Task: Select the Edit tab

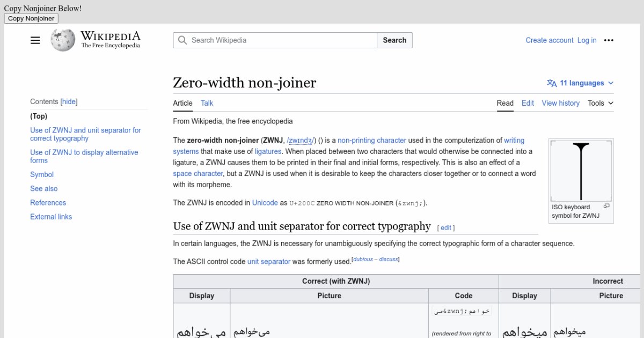Action: tap(528, 103)
